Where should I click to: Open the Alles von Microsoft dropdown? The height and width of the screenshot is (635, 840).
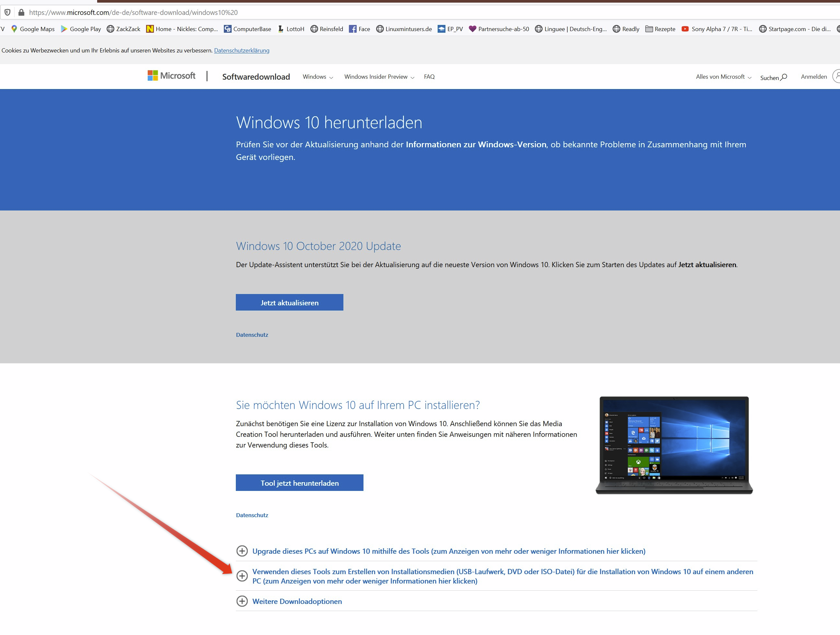coord(723,77)
